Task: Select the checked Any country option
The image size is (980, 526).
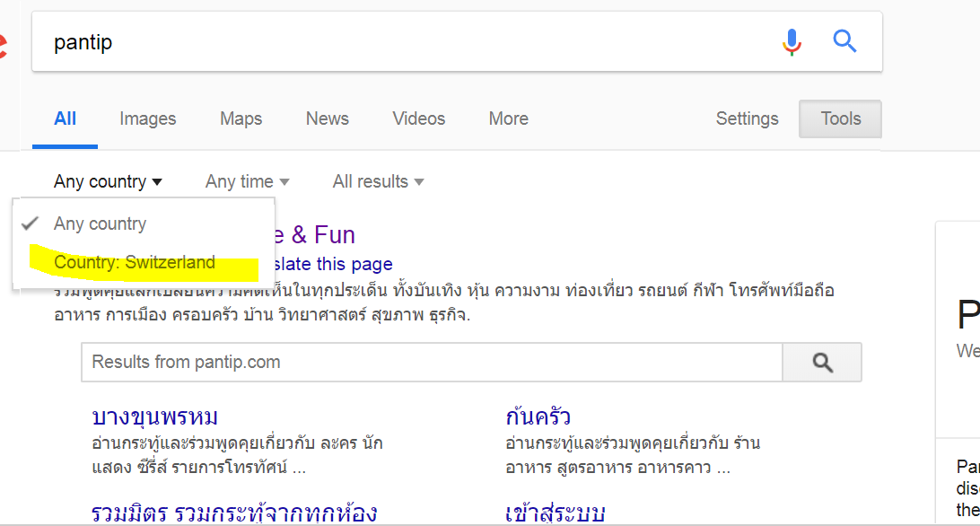Action: coord(100,224)
